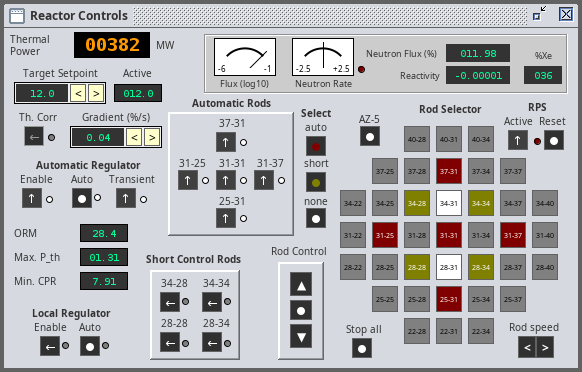
Task: Toggle automatic rod 31-25 switch
Action: 187,180
